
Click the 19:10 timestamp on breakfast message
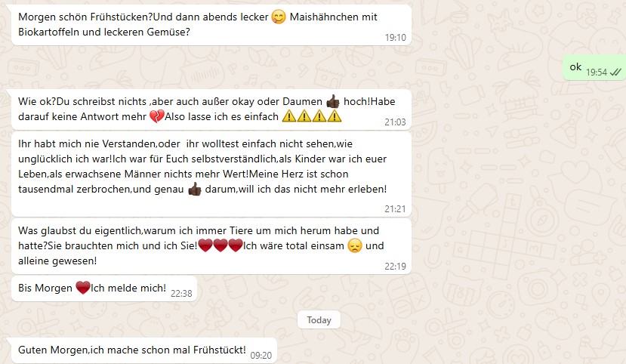pyautogui.click(x=395, y=38)
